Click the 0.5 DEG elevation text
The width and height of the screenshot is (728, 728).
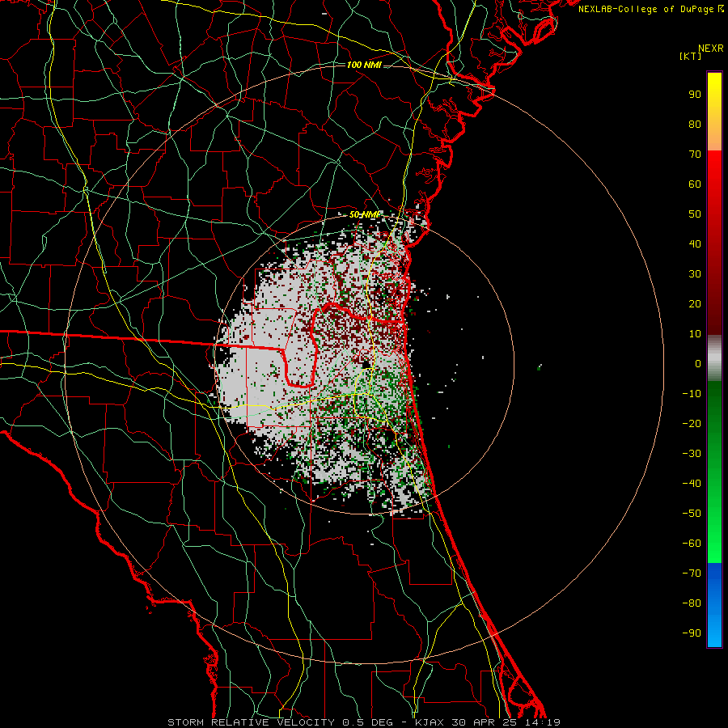pyautogui.click(x=368, y=722)
